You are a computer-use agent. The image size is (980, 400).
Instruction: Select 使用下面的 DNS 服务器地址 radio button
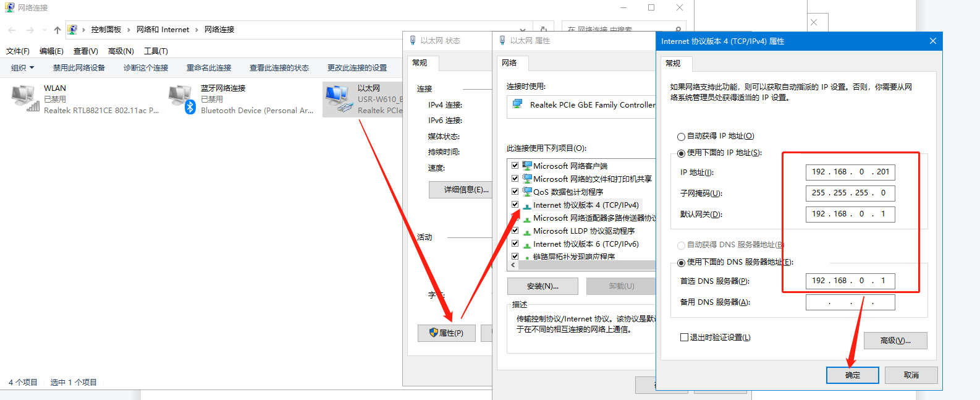point(681,263)
